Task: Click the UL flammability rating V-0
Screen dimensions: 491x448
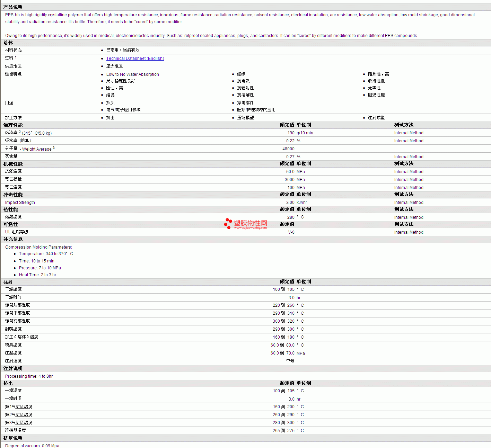Action: point(291,232)
